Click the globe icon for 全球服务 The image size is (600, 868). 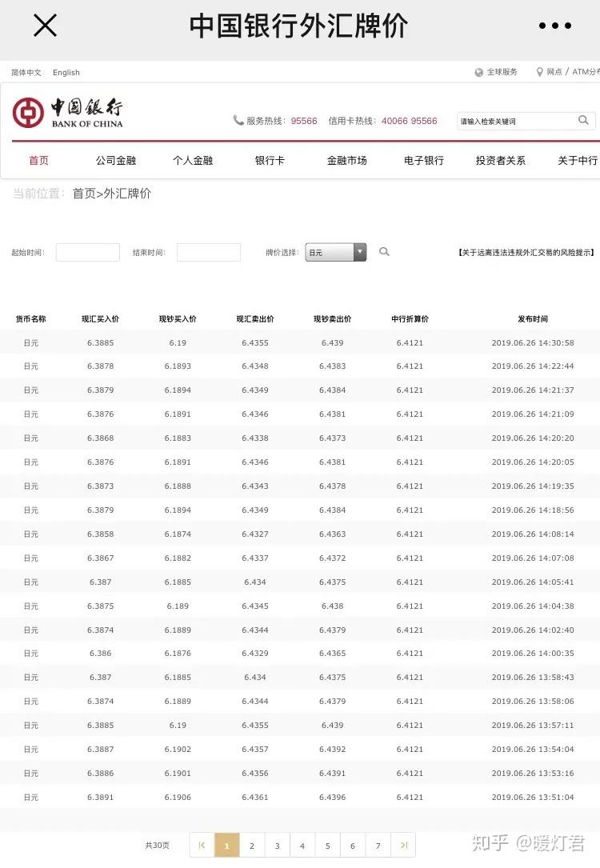pyautogui.click(x=478, y=73)
